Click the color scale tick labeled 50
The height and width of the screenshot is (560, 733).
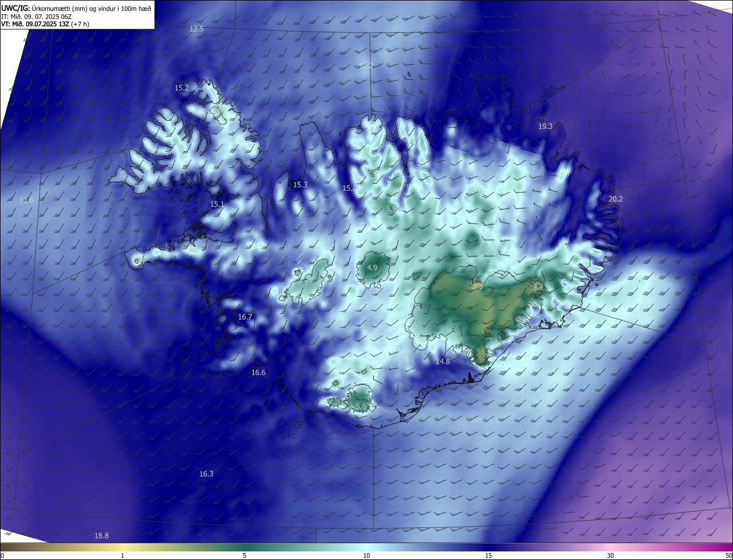[x=728, y=555]
